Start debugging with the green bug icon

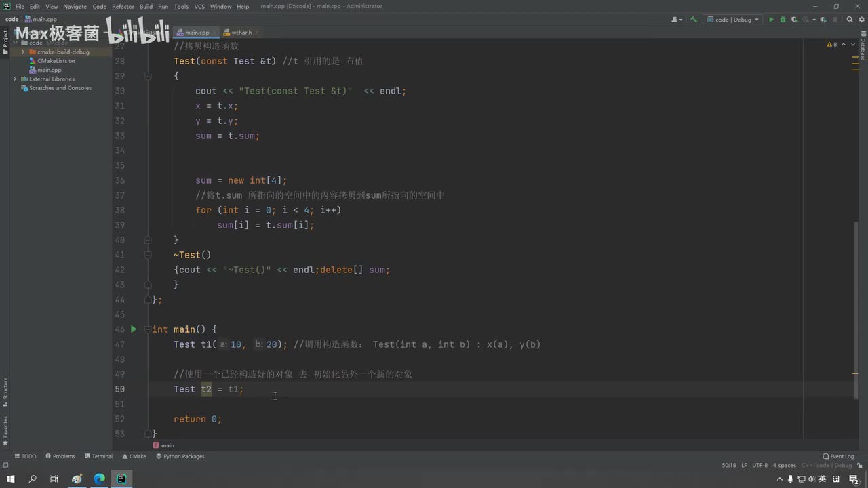click(783, 20)
